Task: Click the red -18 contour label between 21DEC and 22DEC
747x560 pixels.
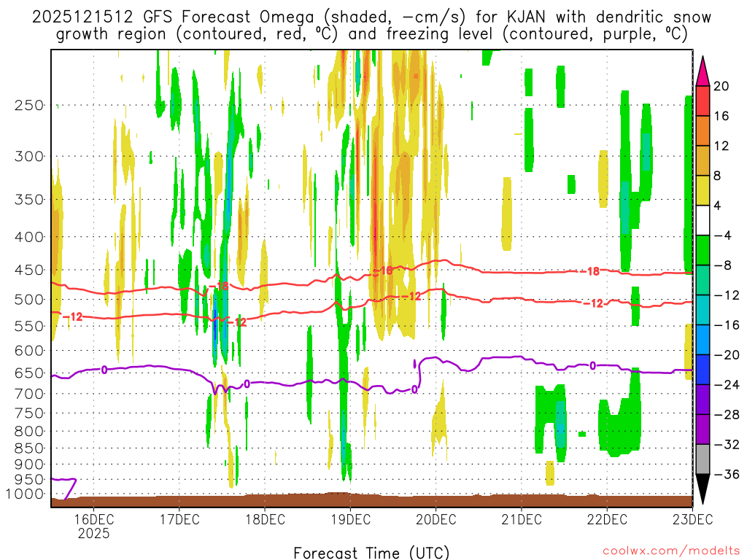Action: [x=590, y=271]
